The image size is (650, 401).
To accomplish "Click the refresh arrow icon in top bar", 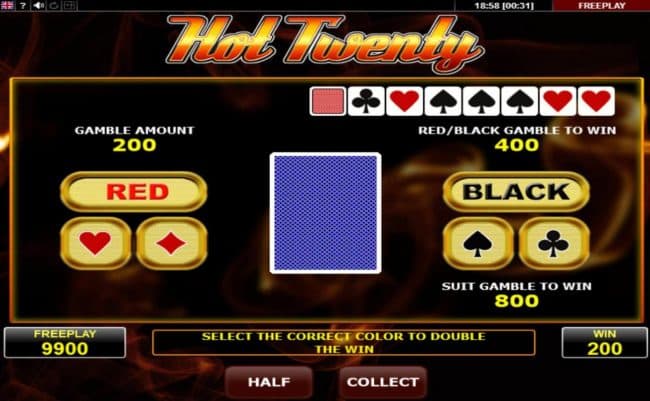I will [x=54, y=5].
